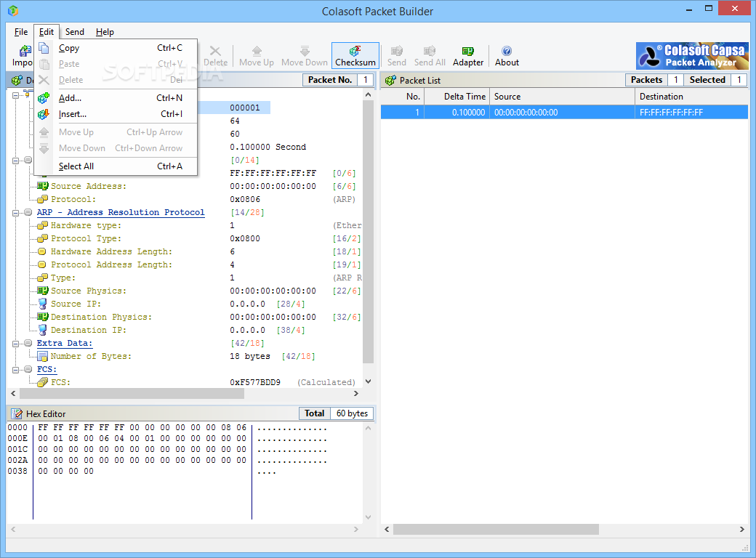Screen dimensions: 756x558
Task: Click the Destination column header
Action: (x=691, y=97)
